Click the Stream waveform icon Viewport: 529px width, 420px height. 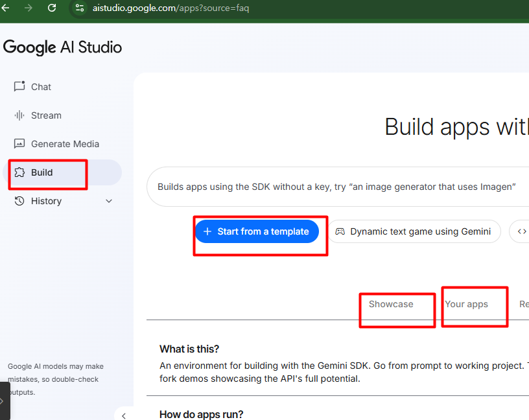point(19,115)
